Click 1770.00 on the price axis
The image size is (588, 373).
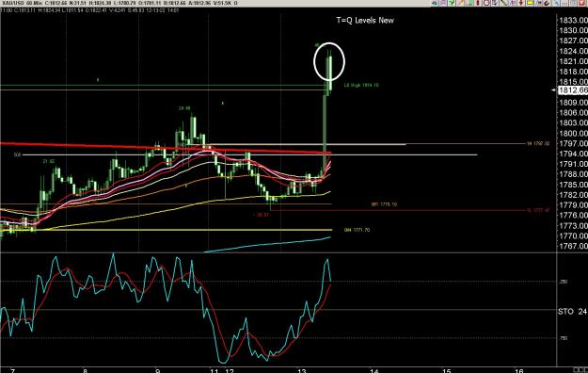pyautogui.click(x=573, y=235)
